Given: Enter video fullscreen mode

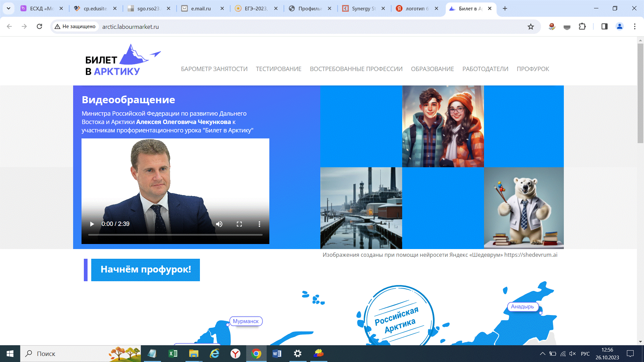Looking at the screenshot, I should (x=239, y=224).
